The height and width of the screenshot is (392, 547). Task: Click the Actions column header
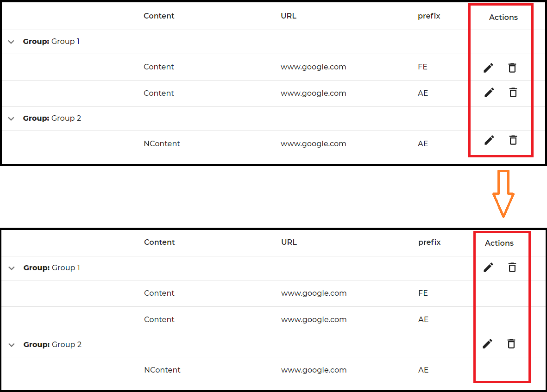[x=503, y=17]
